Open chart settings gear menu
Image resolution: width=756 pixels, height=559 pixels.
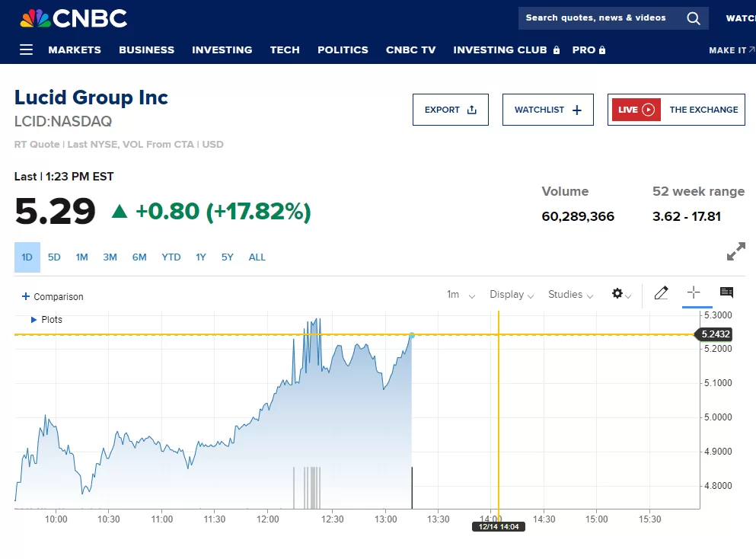pos(621,294)
